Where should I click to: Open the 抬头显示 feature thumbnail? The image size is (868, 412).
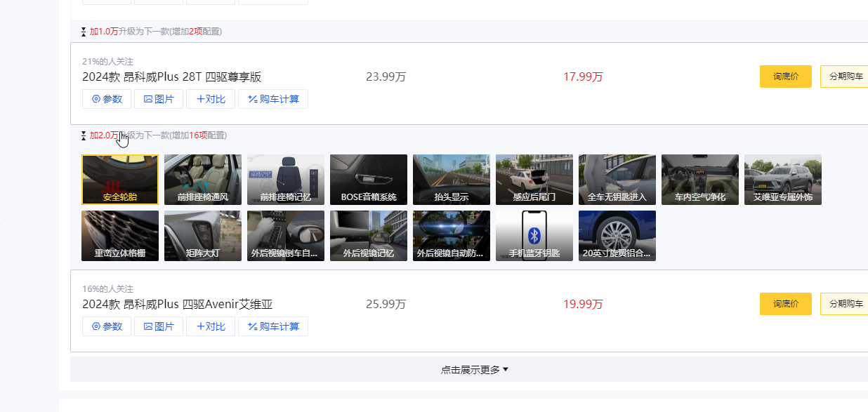pyautogui.click(x=452, y=180)
